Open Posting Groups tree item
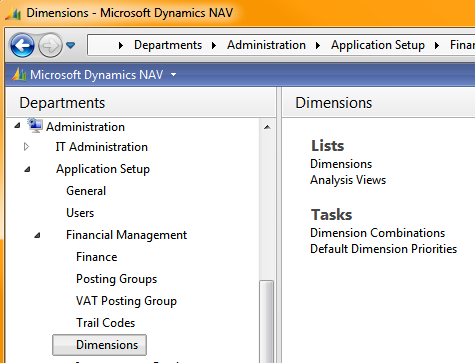Screen dimensions: 475x363 (116, 279)
